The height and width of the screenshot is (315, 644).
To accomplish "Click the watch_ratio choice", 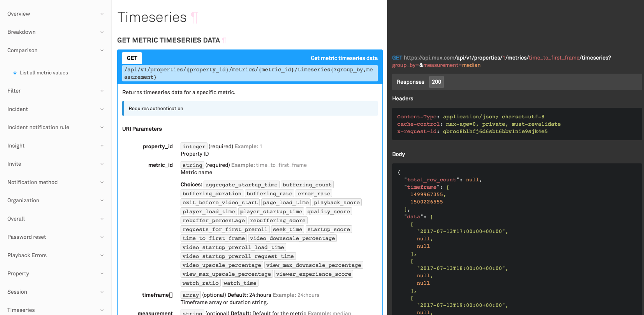I will tap(201, 283).
